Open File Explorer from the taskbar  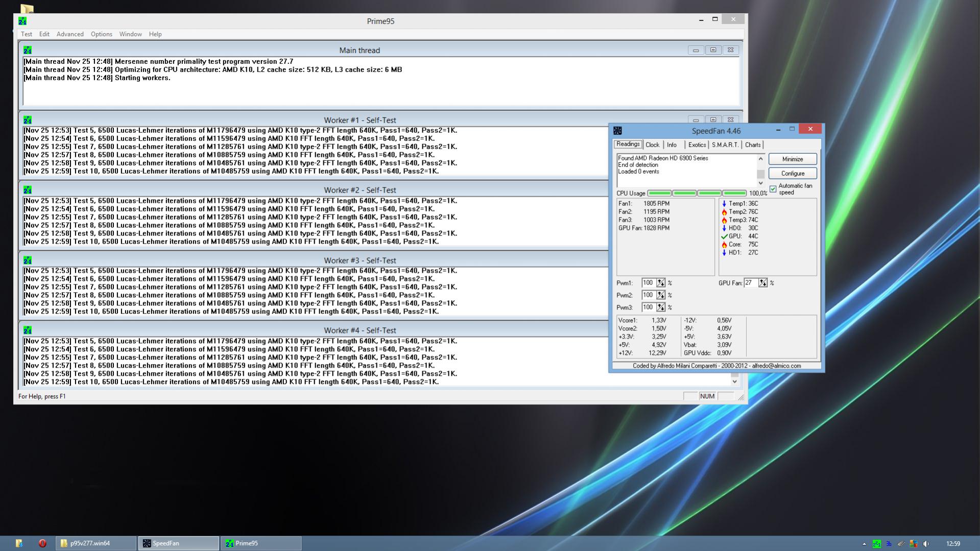point(19,543)
